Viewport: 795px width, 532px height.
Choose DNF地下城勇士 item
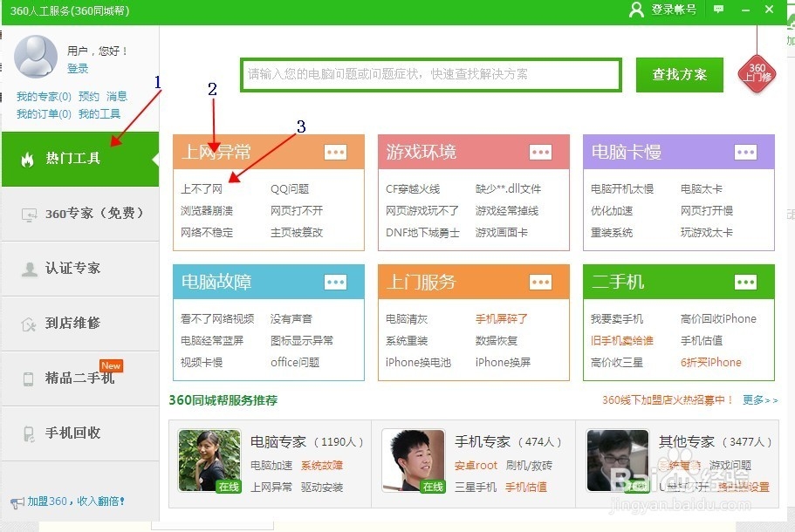(422, 233)
